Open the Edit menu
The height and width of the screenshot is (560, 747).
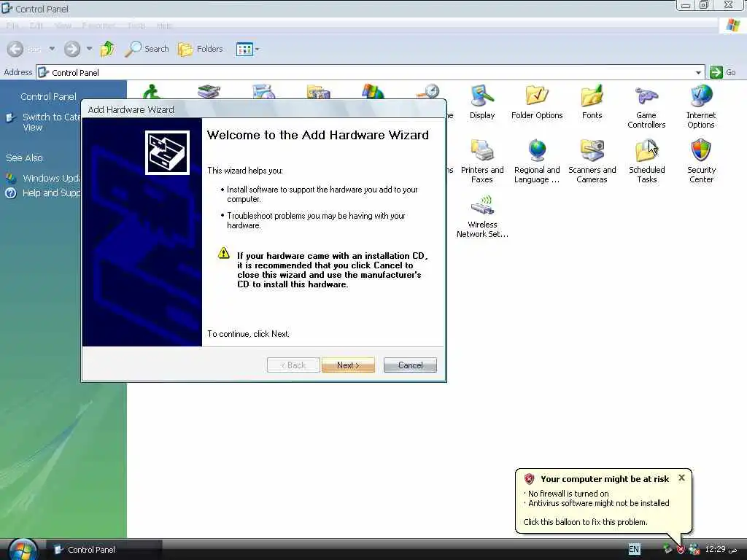[36, 26]
